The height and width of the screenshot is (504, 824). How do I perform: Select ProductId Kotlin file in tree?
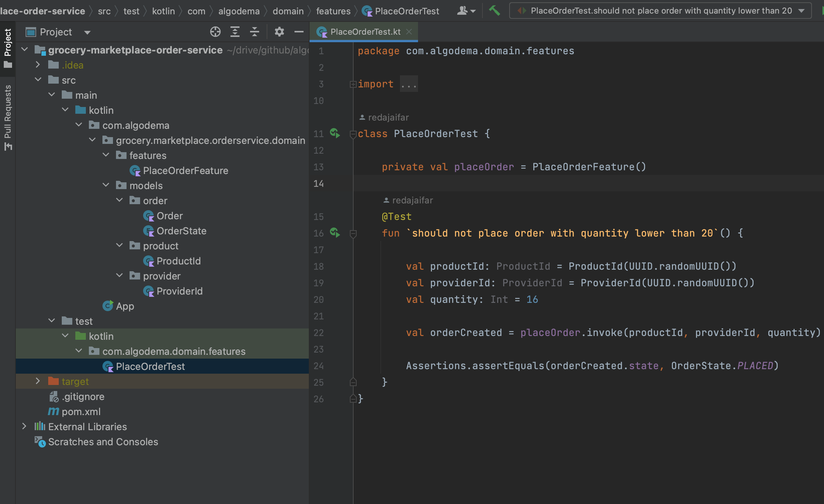(x=172, y=261)
